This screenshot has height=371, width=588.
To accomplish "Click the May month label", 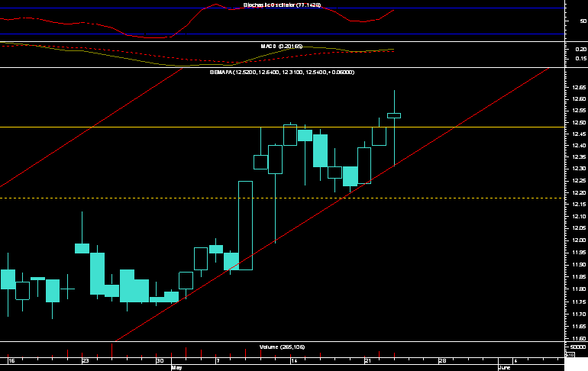I will click(x=176, y=368).
